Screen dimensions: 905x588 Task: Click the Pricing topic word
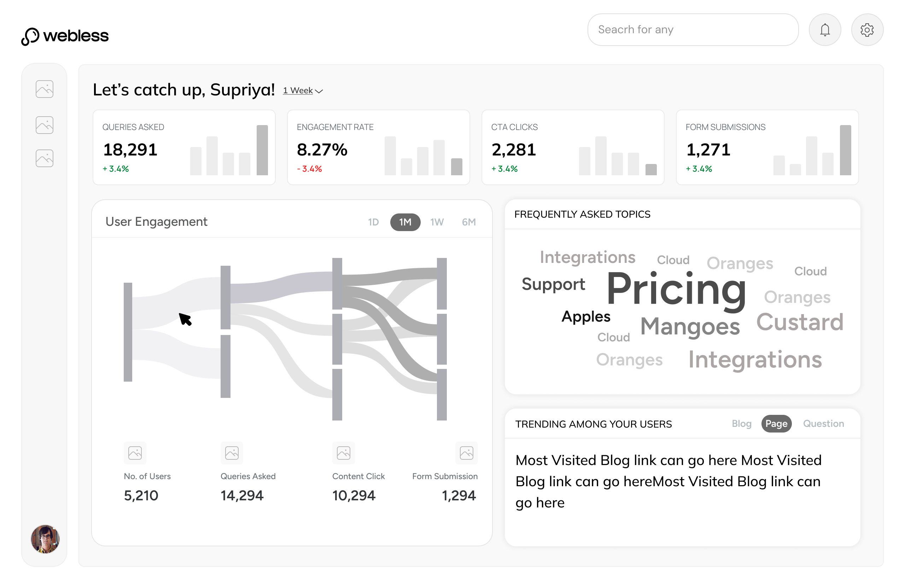click(x=676, y=290)
